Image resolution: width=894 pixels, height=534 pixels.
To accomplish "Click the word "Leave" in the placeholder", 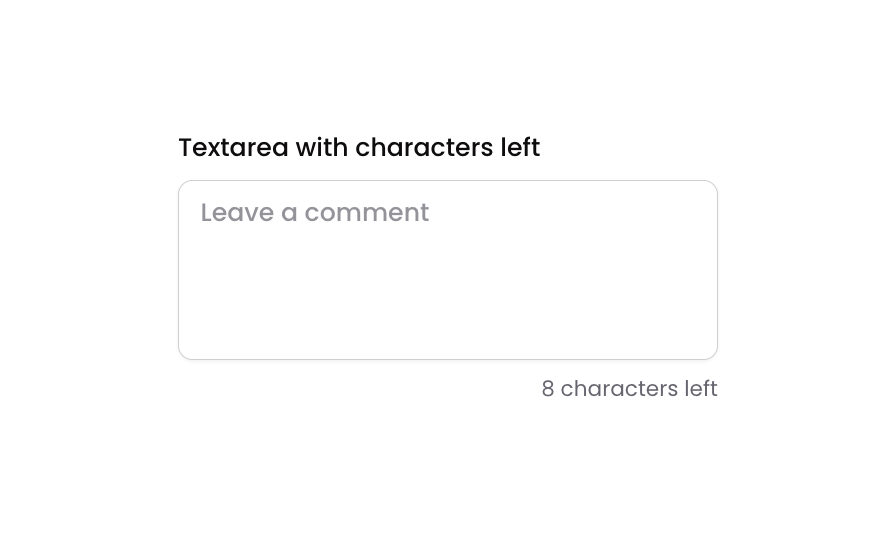I will click(237, 213).
